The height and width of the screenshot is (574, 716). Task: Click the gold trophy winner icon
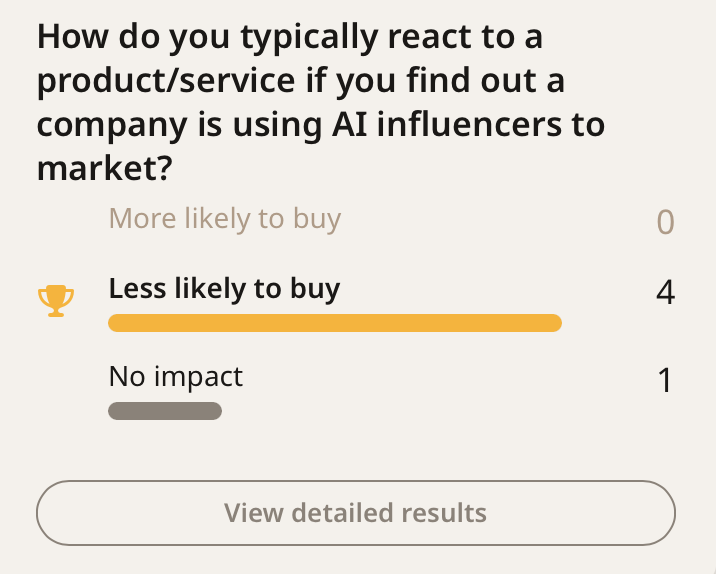[x=55, y=300]
